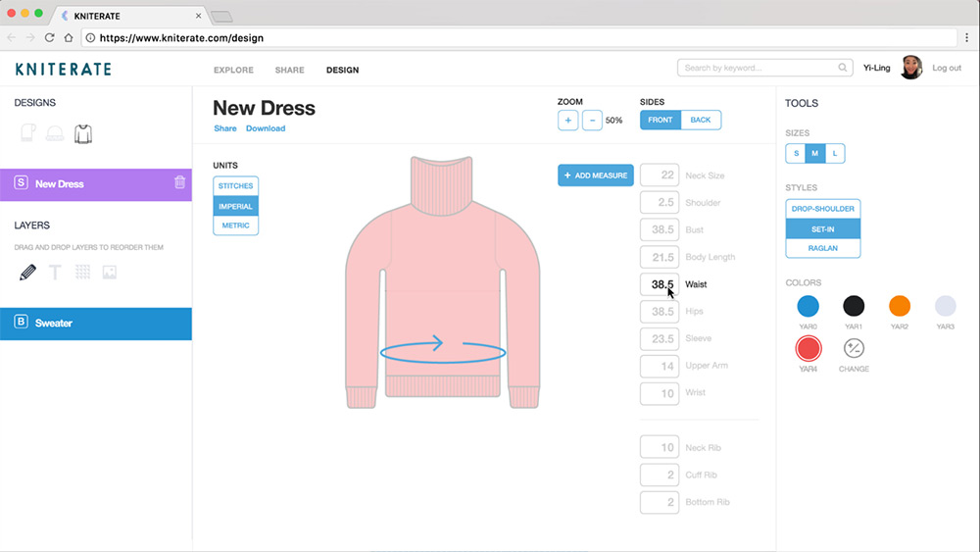Switch units to Stitches
The height and width of the screenshot is (552, 980).
[x=235, y=185]
